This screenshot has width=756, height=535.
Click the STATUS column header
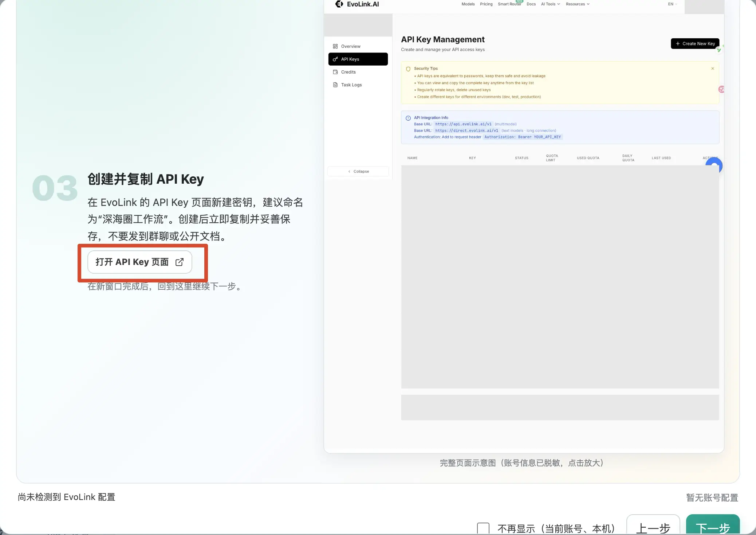pyautogui.click(x=521, y=158)
